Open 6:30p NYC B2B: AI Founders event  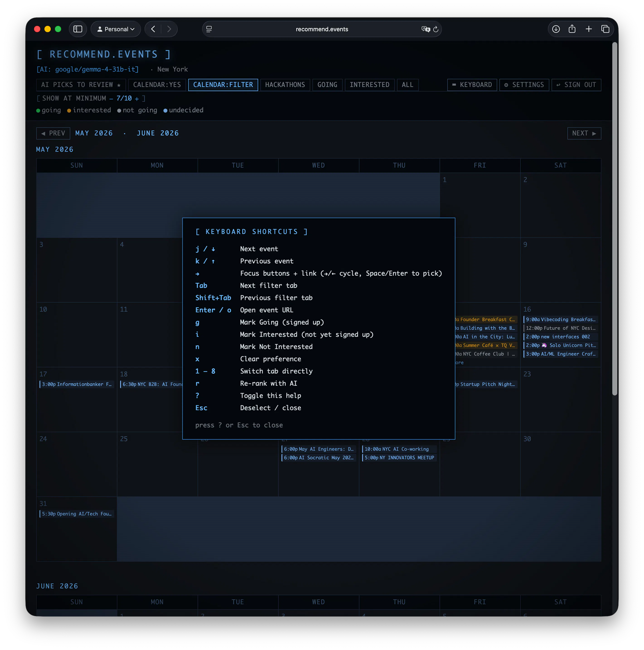[x=151, y=384]
